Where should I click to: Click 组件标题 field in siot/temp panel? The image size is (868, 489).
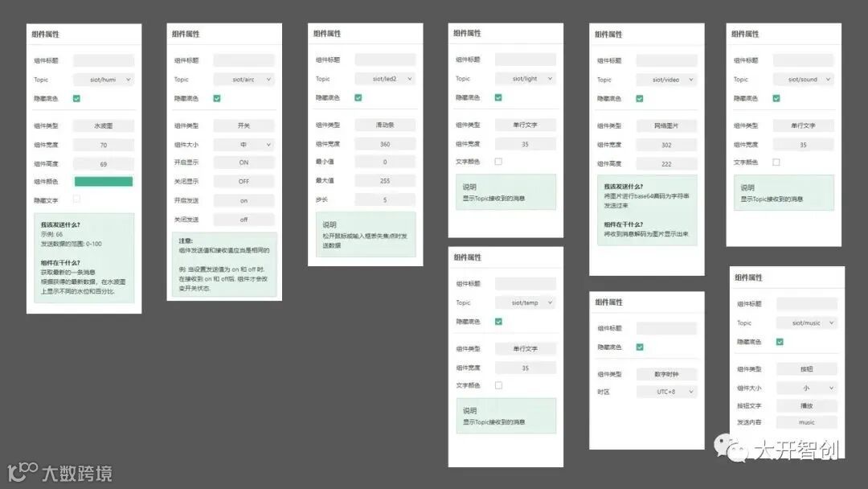526,284
